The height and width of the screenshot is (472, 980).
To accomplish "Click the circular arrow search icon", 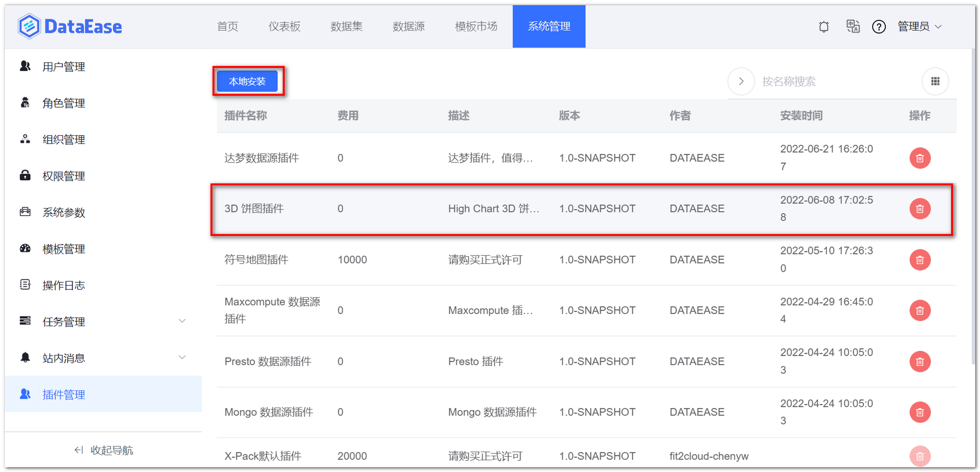I will pos(740,81).
